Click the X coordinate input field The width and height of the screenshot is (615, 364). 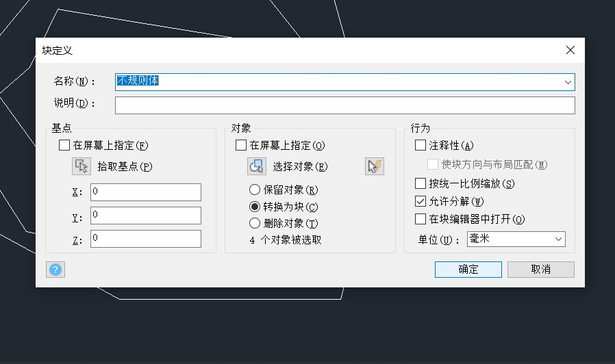click(146, 192)
